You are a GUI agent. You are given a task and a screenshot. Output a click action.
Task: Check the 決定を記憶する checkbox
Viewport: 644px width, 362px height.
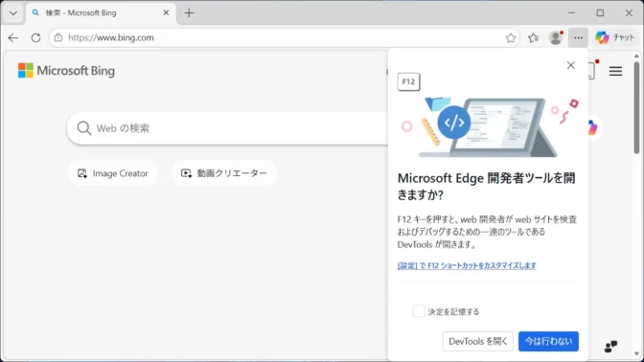coord(419,311)
